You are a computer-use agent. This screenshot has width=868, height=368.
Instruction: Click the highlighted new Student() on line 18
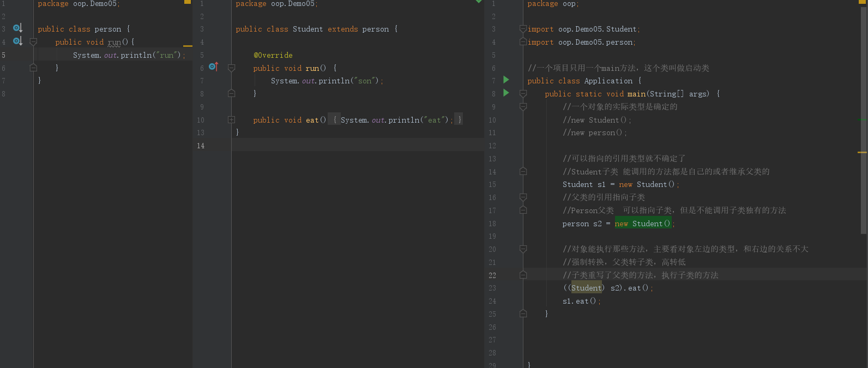pyautogui.click(x=643, y=224)
